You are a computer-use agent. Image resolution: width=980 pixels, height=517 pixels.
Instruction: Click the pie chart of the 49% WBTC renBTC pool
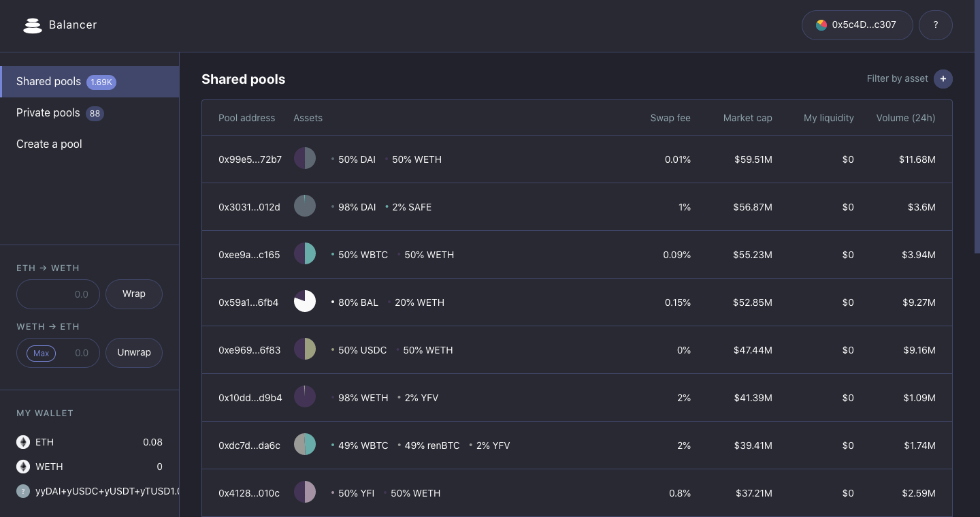(x=305, y=445)
